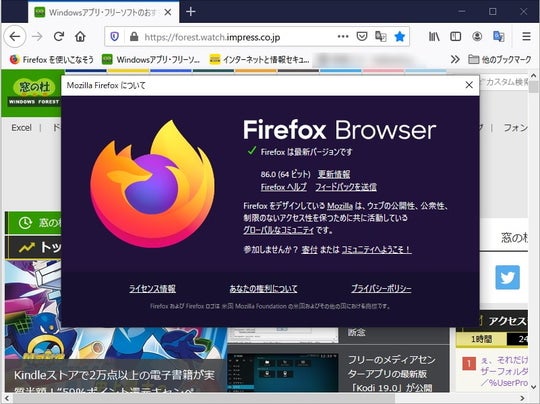
Task: Click the トップ trending header icon
Action: pyautogui.click(x=27, y=247)
